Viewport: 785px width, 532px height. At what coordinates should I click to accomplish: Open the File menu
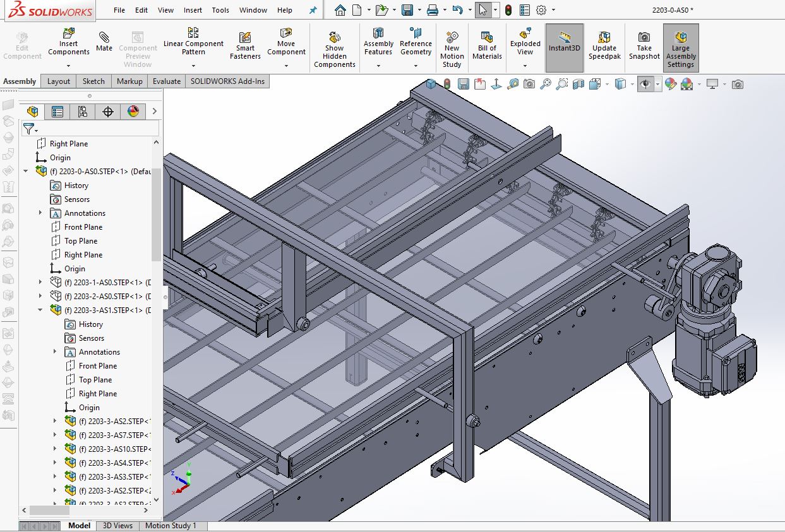click(119, 10)
